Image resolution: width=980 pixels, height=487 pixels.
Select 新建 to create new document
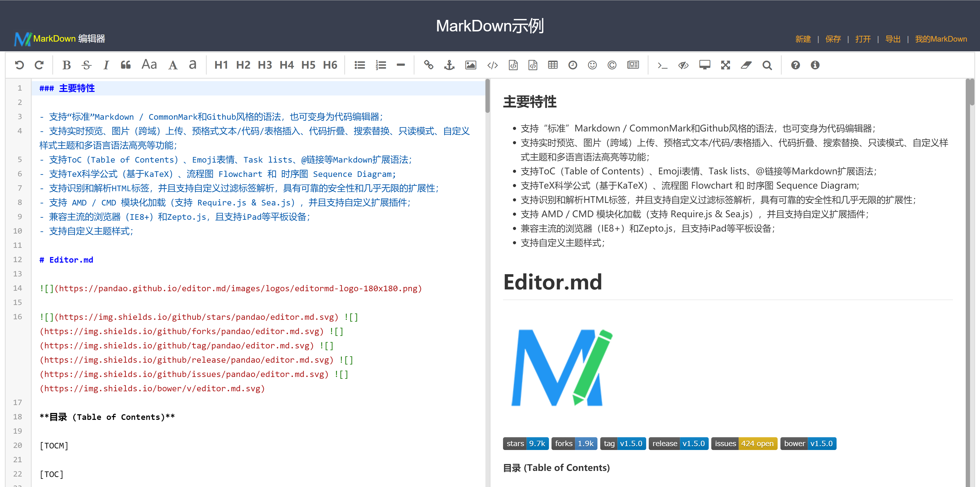(x=803, y=39)
